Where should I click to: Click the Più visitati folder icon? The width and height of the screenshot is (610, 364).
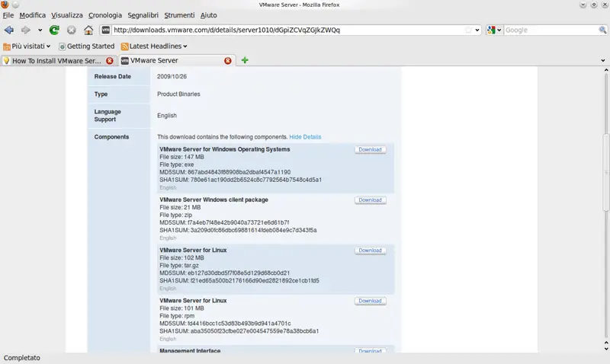coord(7,46)
